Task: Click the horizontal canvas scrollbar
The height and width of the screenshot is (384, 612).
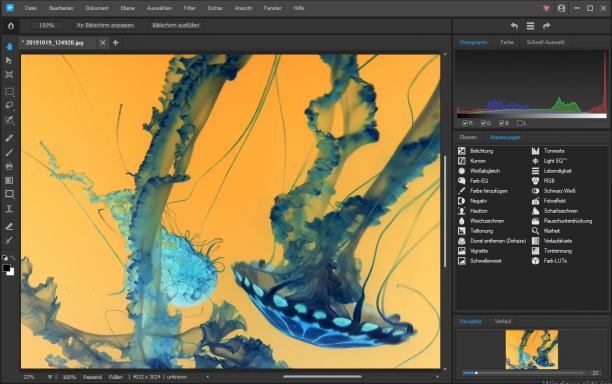Action: coord(322,377)
